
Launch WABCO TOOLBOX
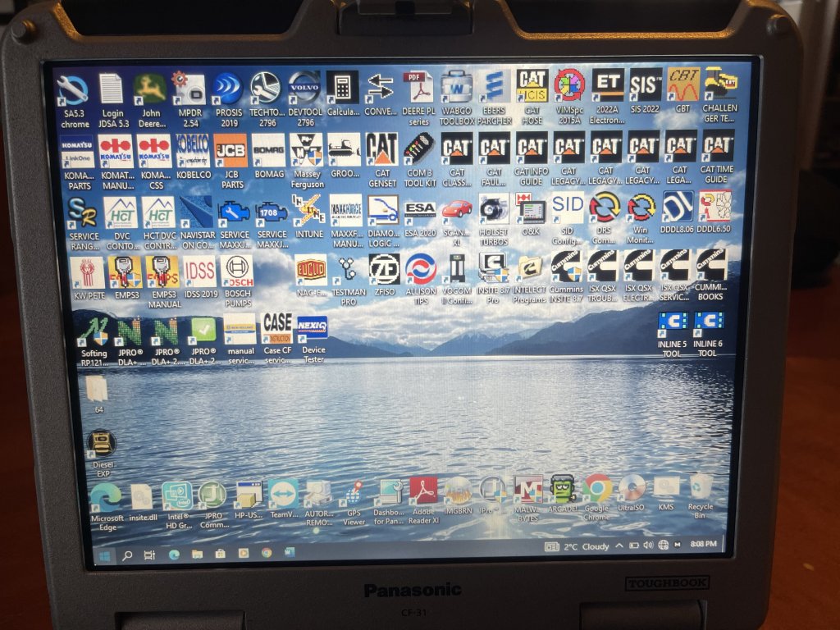pos(456,87)
